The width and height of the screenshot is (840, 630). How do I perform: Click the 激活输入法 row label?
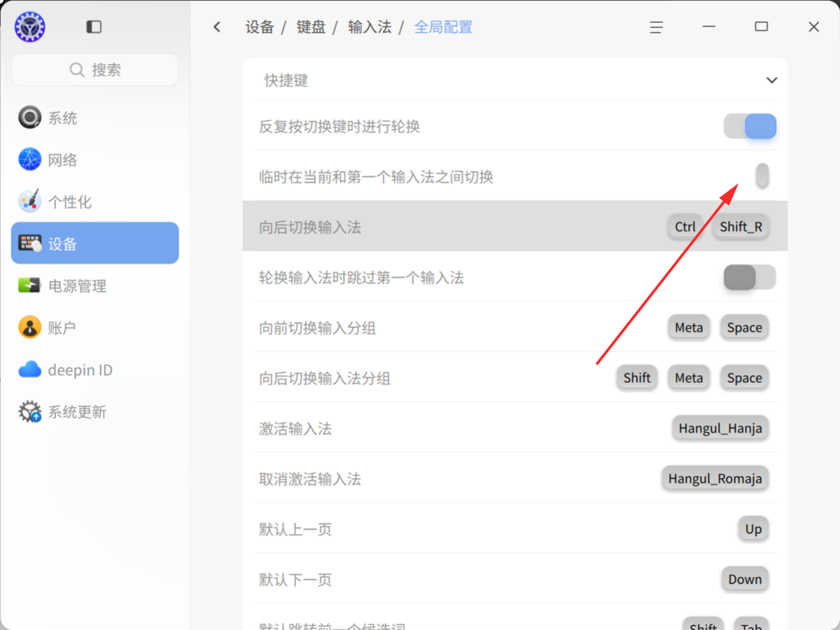pyautogui.click(x=295, y=429)
